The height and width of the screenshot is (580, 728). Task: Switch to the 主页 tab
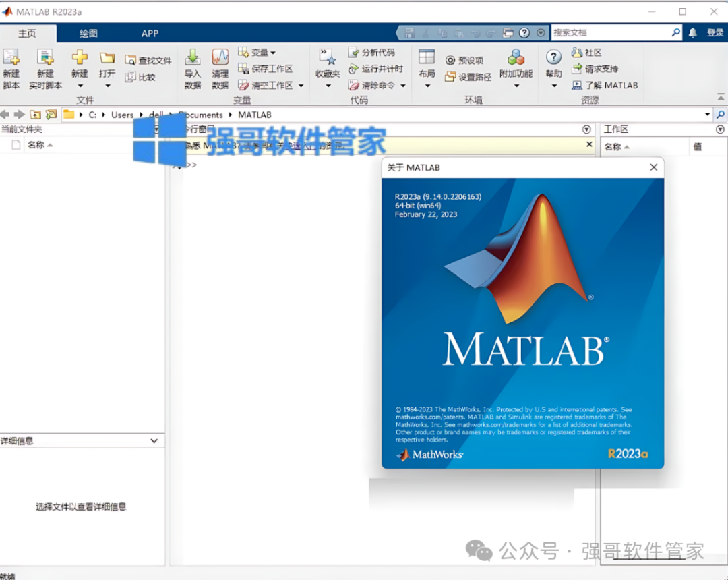27,34
